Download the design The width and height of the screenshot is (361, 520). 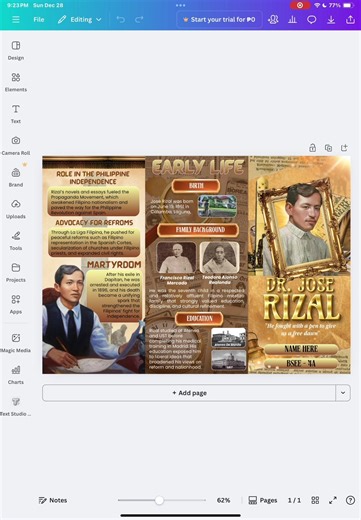coord(331,20)
